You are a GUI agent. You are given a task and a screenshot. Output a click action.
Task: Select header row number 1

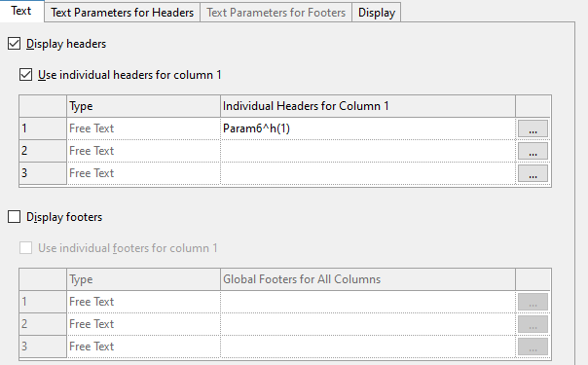[x=43, y=128]
